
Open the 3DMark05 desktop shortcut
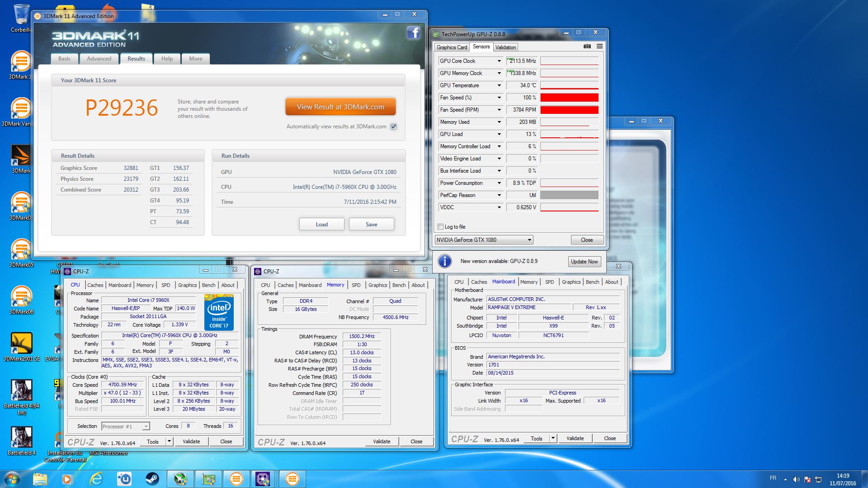pyautogui.click(x=21, y=253)
